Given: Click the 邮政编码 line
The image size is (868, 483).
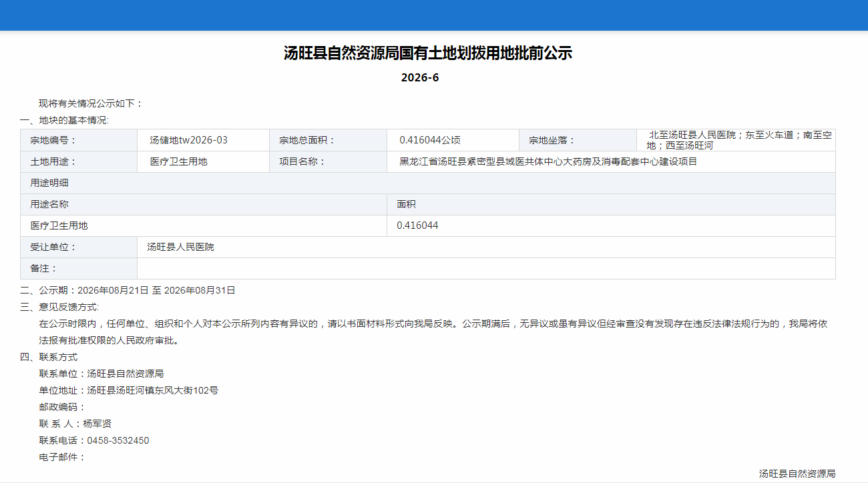Looking at the screenshot, I should pyautogui.click(x=63, y=407).
